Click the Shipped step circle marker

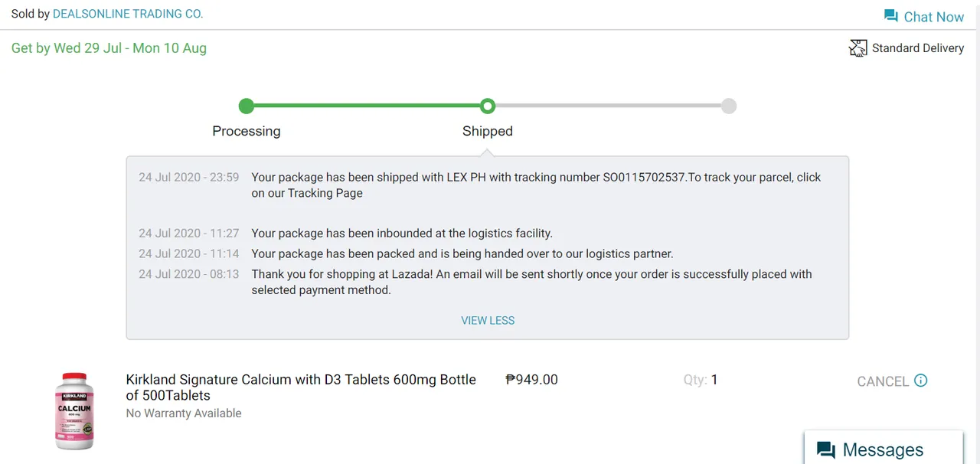click(x=488, y=106)
